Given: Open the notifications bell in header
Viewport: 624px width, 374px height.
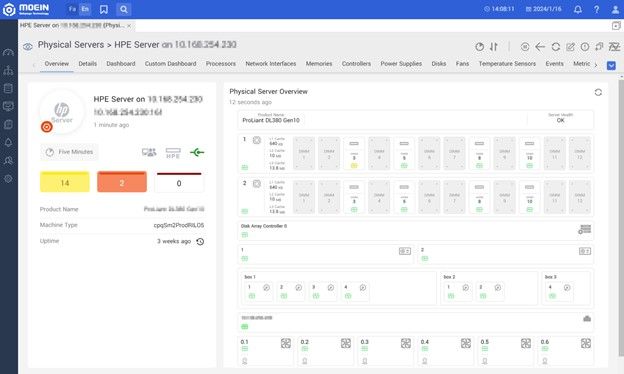Looking at the screenshot, I should click(x=578, y=9).
